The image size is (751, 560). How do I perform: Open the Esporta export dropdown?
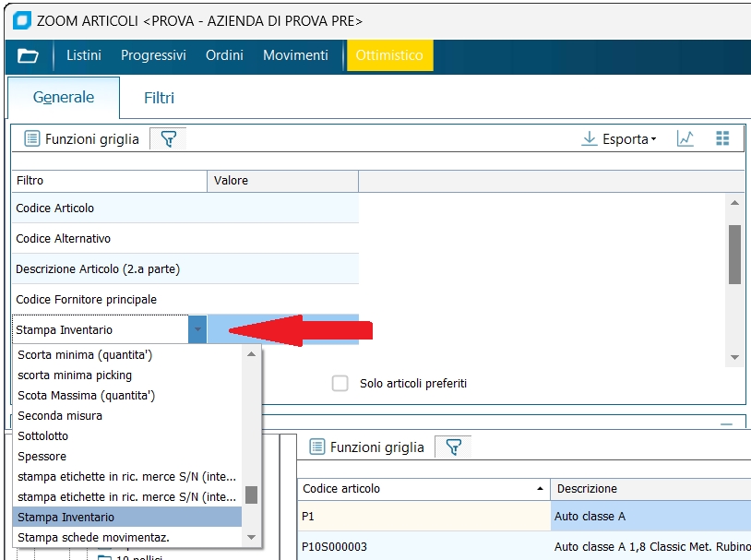click(619, 139)
